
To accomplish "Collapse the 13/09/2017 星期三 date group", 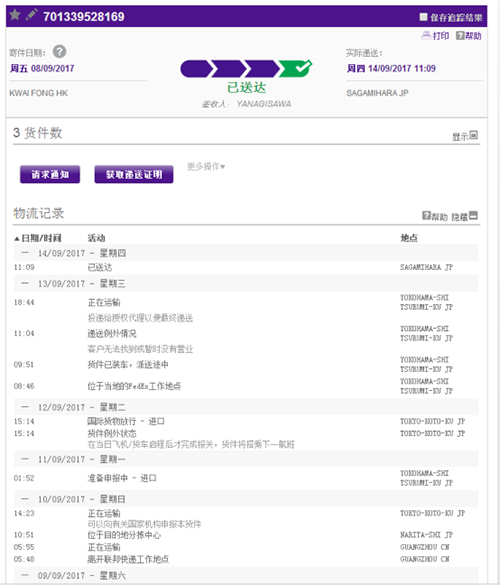I will tap(25, 284).
